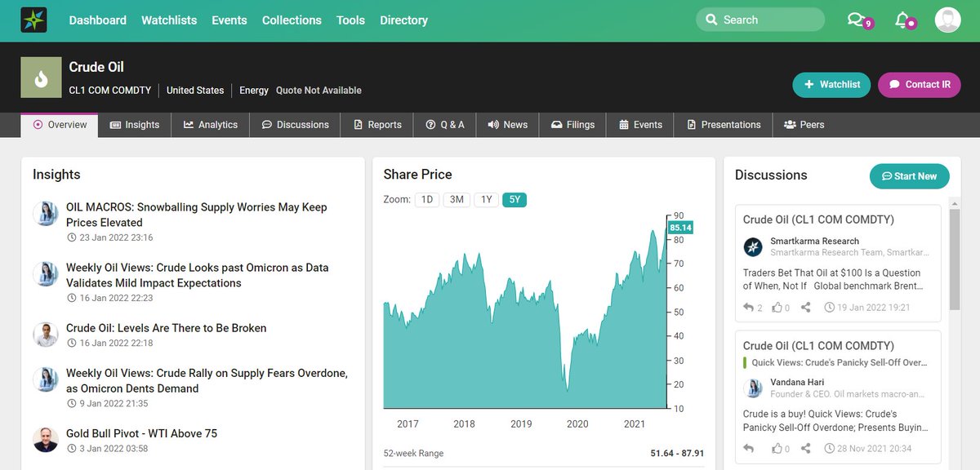Like the Smartkarma Research discussion

[x=777, y=308]
